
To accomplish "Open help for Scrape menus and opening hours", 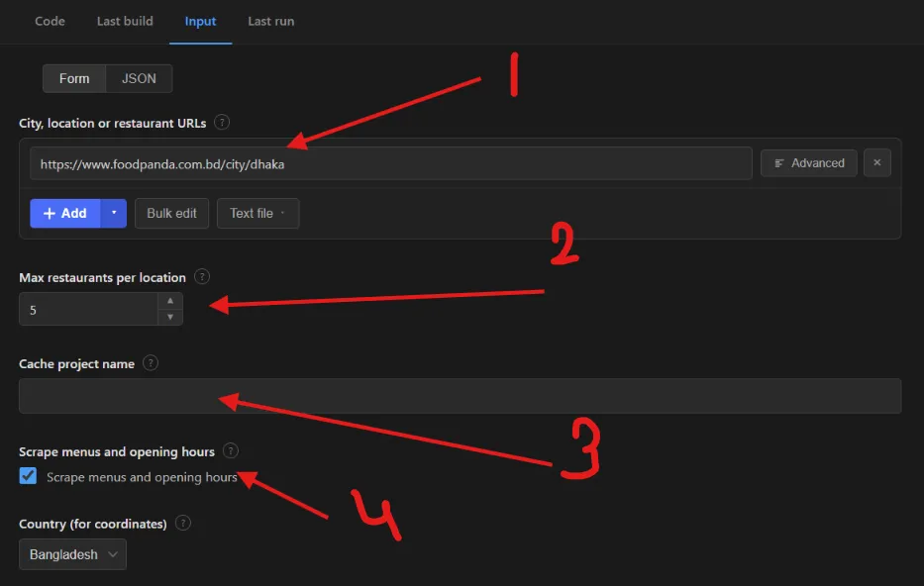I will [x=231, y=451].
